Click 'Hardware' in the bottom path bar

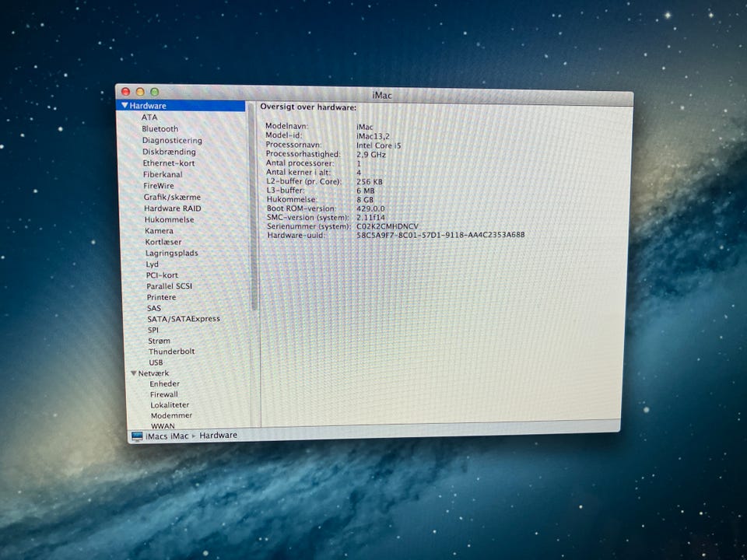tap(218, 436)
